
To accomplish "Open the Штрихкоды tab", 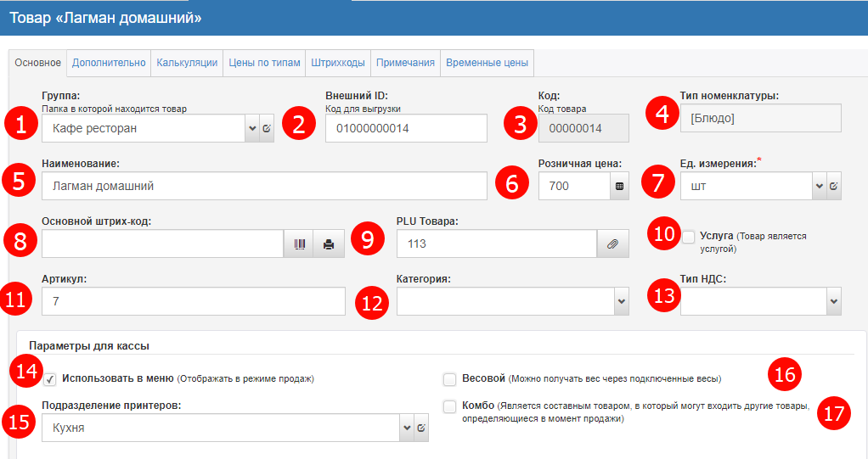I will (338, 63).
